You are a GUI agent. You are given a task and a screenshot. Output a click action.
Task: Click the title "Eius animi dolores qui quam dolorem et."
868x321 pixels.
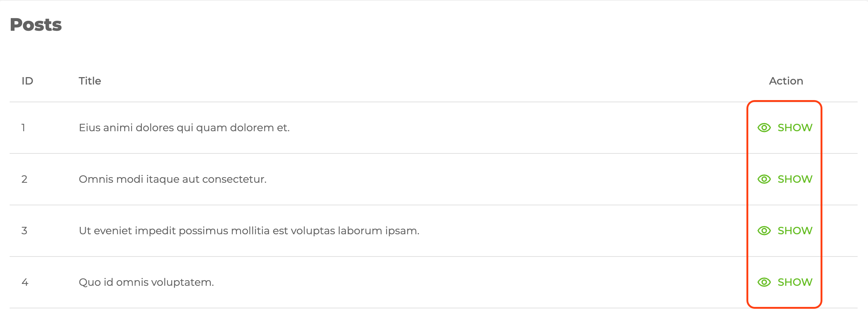pos(184,128)
